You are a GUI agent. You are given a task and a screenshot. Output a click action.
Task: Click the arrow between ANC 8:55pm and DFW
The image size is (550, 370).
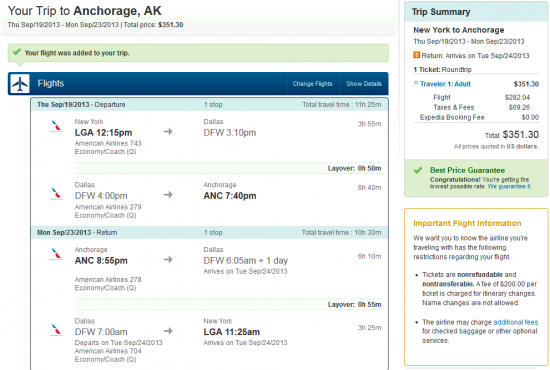point(168,260)
